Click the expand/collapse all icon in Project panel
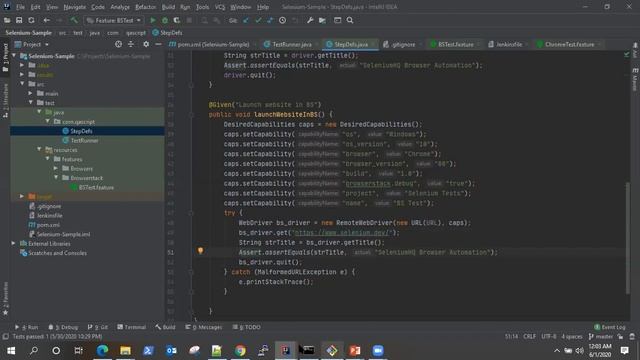640x360 pixels. [x=131, y=44]
